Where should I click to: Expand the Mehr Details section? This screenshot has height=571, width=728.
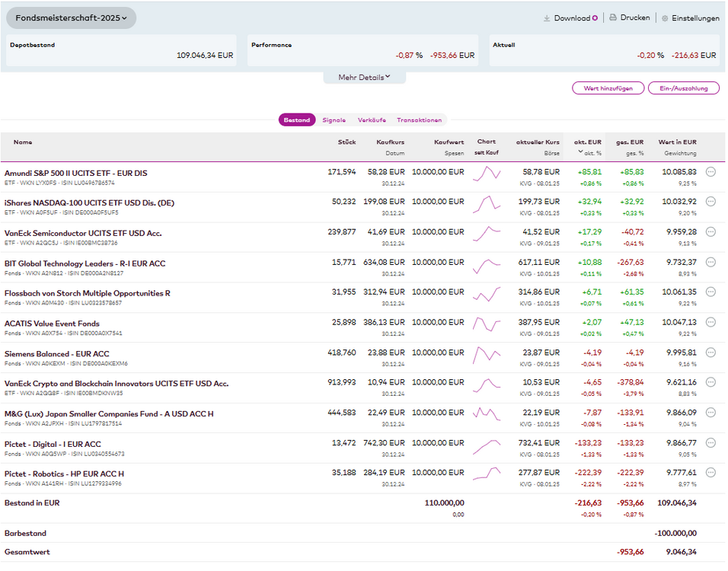pyautogui.click(x=364, y=77)
